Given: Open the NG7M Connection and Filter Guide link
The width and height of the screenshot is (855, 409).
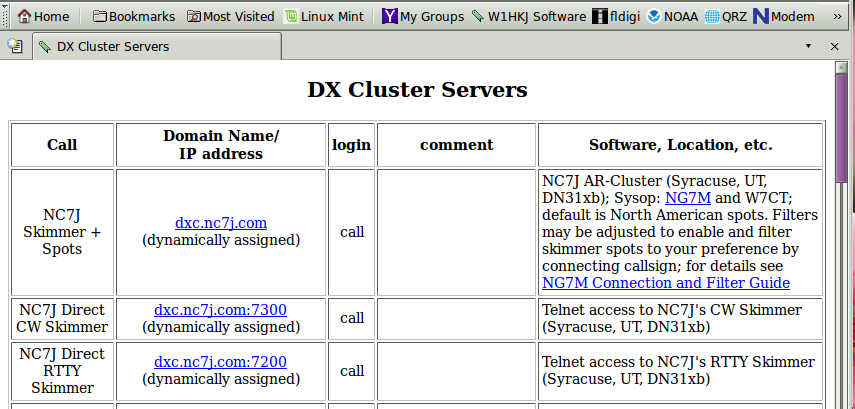Looking at the screenshot, I should pos(666,283).
